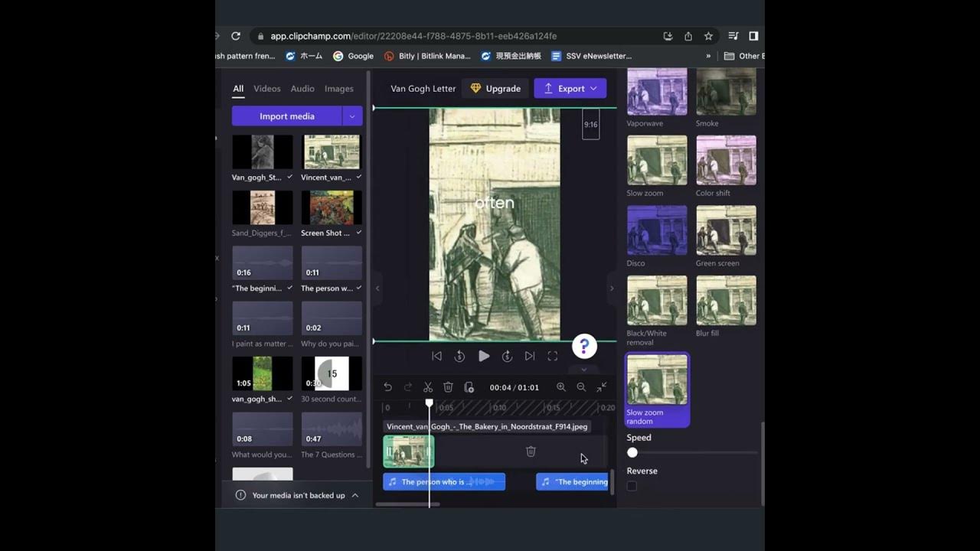This screenshot has width=980, height=551.
Task: Show more bookmarks with the double chevron
Action: coord(708,56)
